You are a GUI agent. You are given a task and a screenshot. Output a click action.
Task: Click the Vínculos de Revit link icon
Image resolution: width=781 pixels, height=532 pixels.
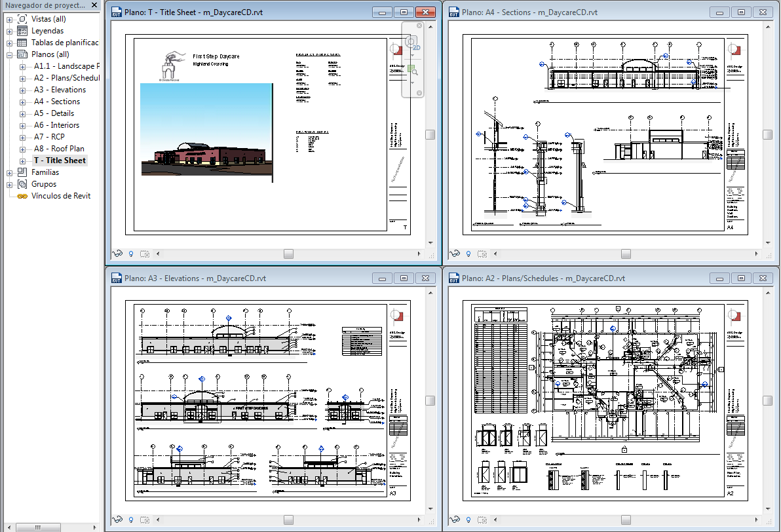pos(22,197)
